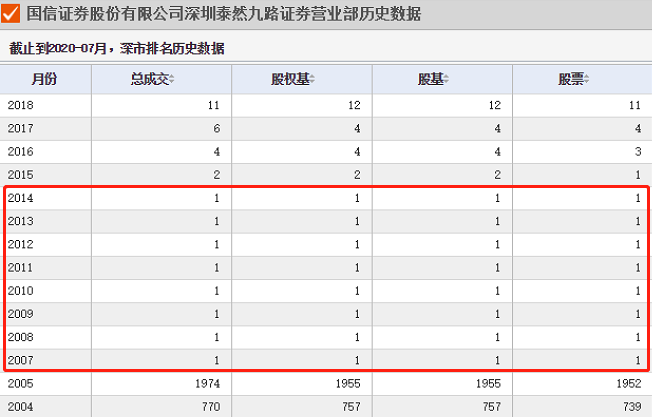Select the 2013 row label
The height and width of the screenshot is (417, 652).
20,221
